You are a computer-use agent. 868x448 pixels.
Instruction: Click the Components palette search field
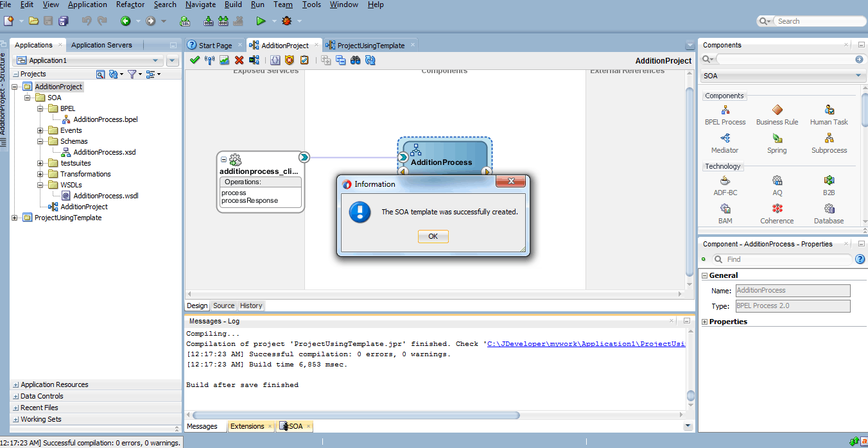coord(785,59)
